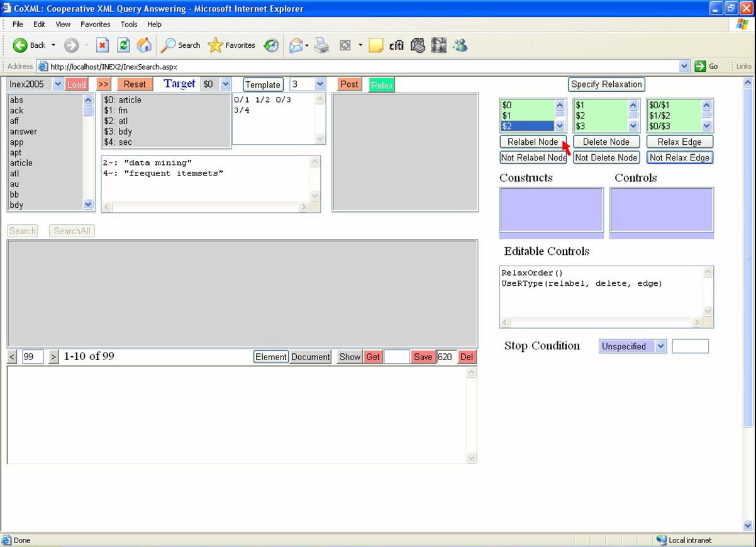Click the Not Delete Node button
The height and width of the screenshot is (547, 756).
606,157
